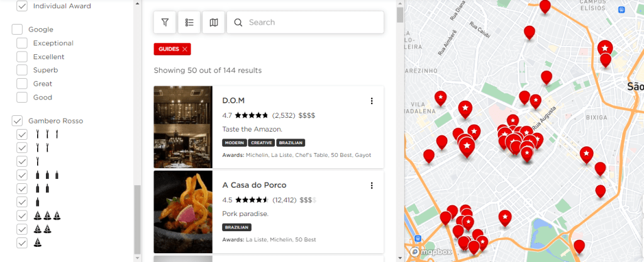
Task: Open the A Casa do Porco title
Action: coord(254,185)
